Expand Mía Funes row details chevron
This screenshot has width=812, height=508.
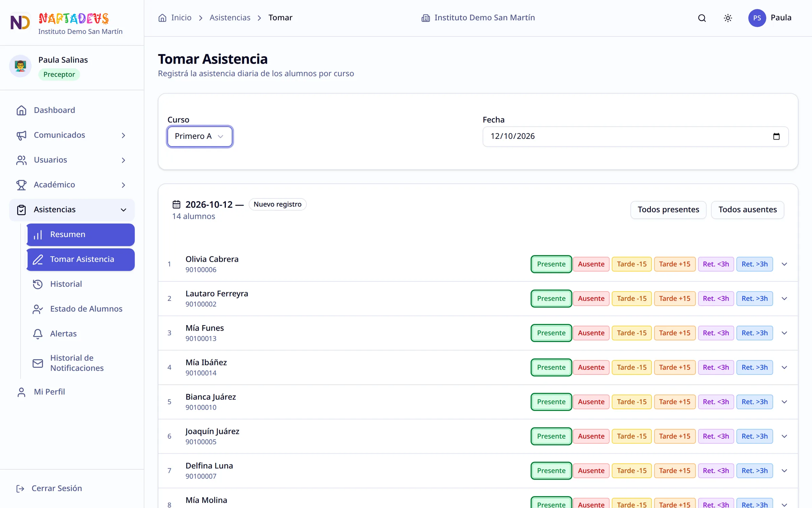click(x=784, y=333)
